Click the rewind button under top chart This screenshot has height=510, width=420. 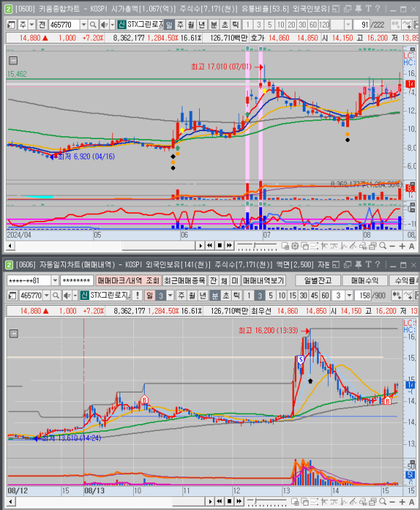point(210,246)
